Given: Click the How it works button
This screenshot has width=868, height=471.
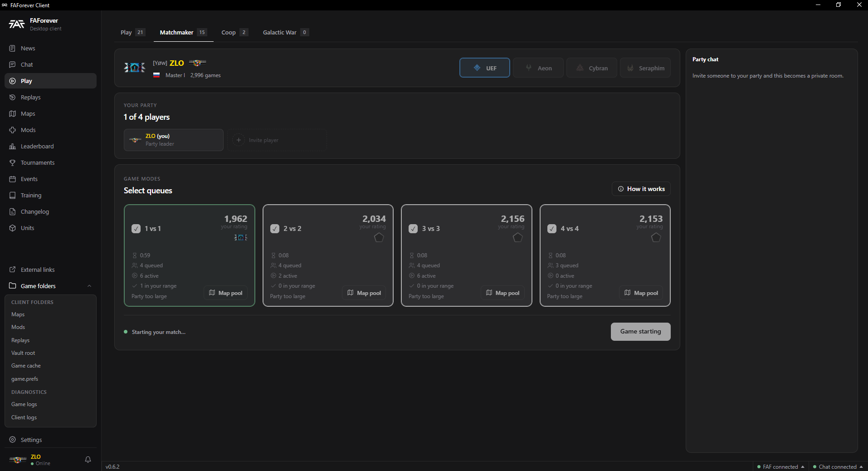Looking at the screenshot, I should pyautogui.click(x=641, y=189).
